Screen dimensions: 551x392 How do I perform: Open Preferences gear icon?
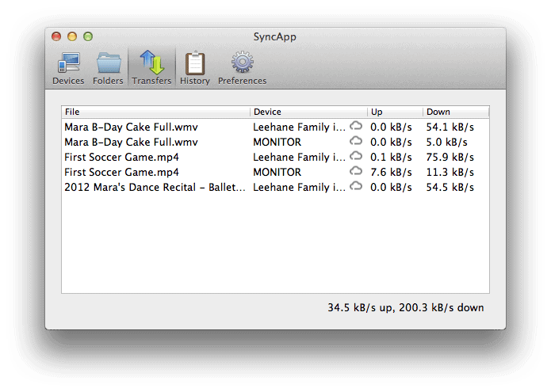pos(242,63)
